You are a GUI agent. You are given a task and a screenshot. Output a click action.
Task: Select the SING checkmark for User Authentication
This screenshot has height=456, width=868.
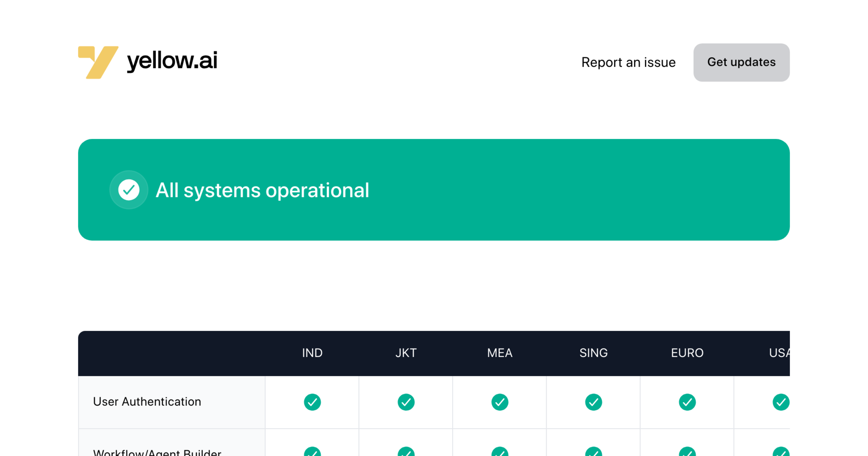click(593, 402)
